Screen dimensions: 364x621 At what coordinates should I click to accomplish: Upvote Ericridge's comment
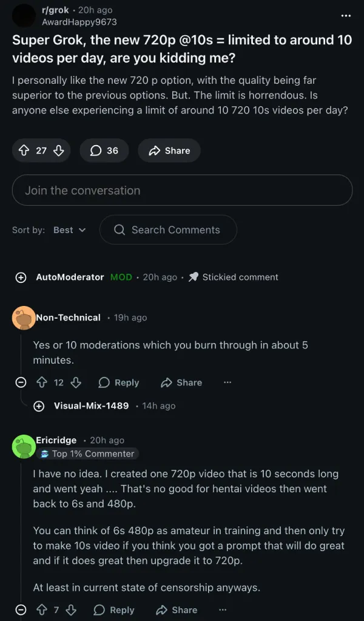coord(41,610)
